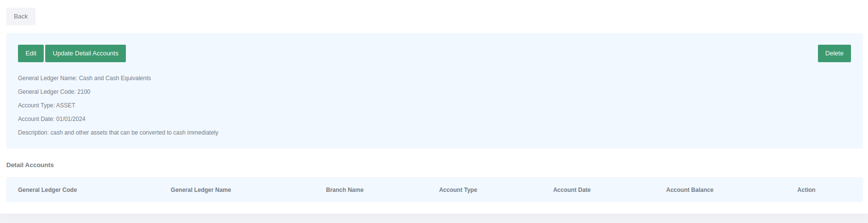Click the ledger description text
Viewport: 868px width, 223px height.
[134, 133]
